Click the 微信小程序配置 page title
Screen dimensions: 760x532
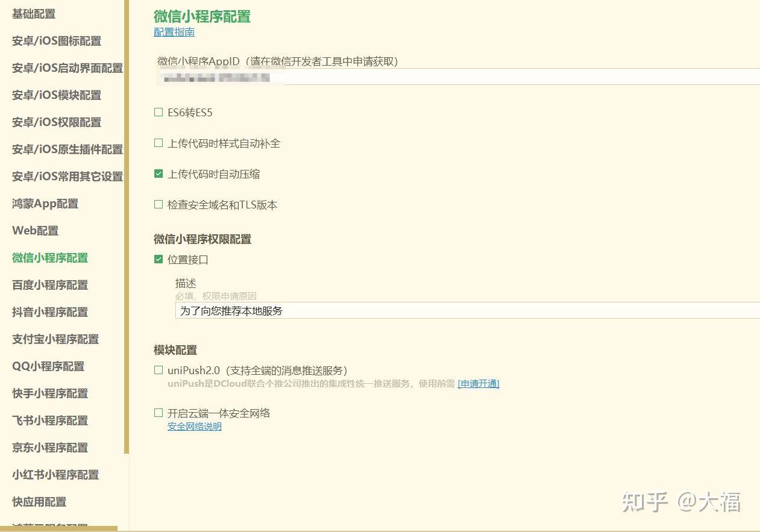coord(203,16)
